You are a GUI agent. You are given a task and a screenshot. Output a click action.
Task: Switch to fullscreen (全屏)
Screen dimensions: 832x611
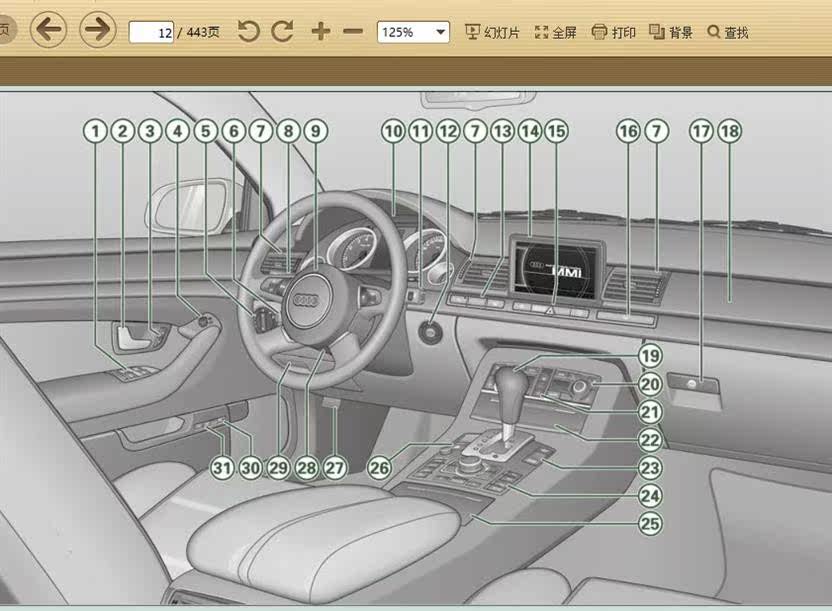point(555,32)
